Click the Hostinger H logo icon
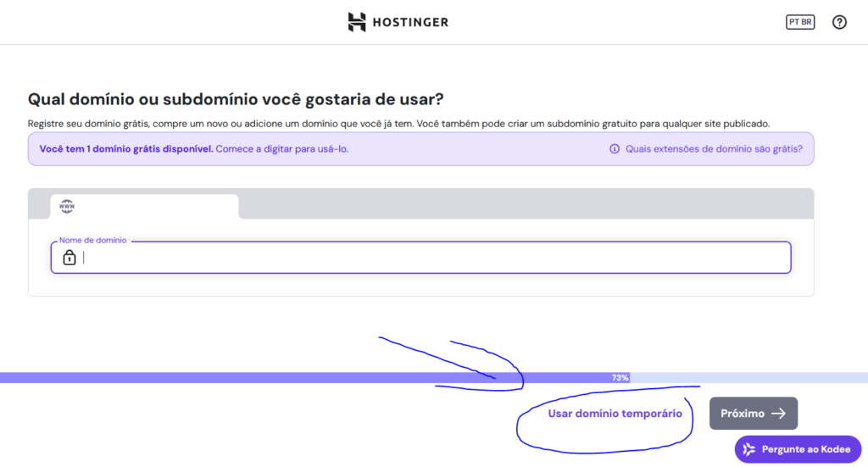Screen dimensions: 868x467 pyautogui.click(x=357, y=22)
